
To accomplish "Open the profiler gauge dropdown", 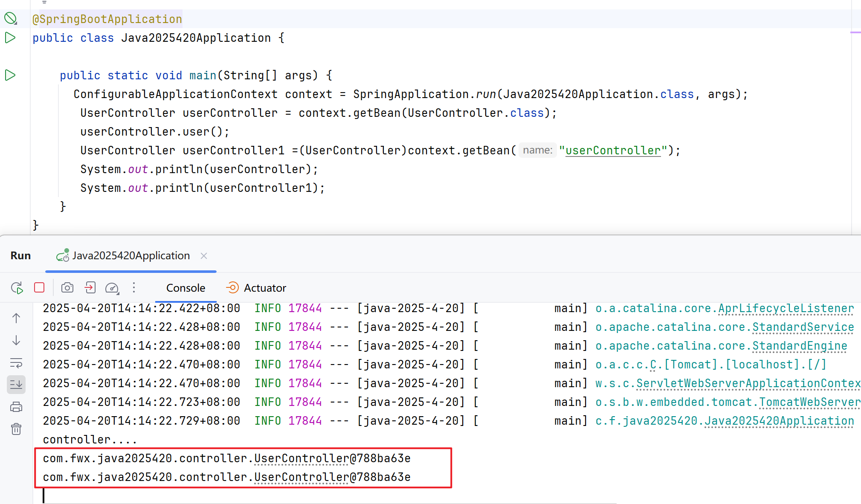I will tap(112, 288).
